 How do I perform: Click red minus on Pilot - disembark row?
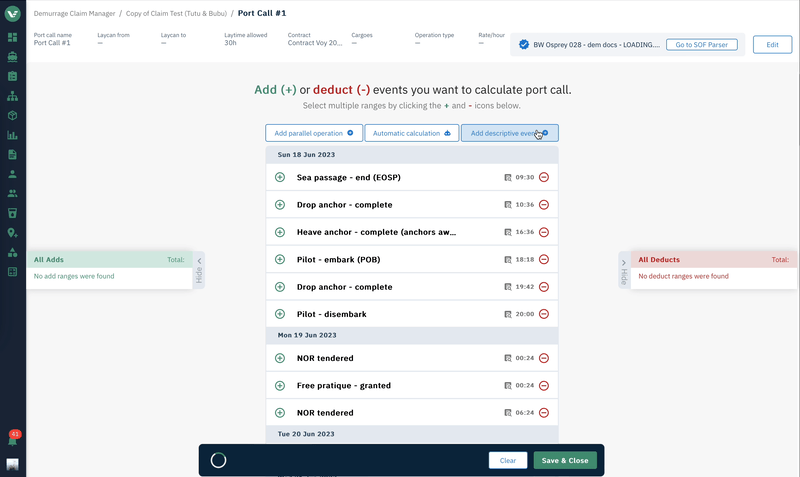pos(544,314)
